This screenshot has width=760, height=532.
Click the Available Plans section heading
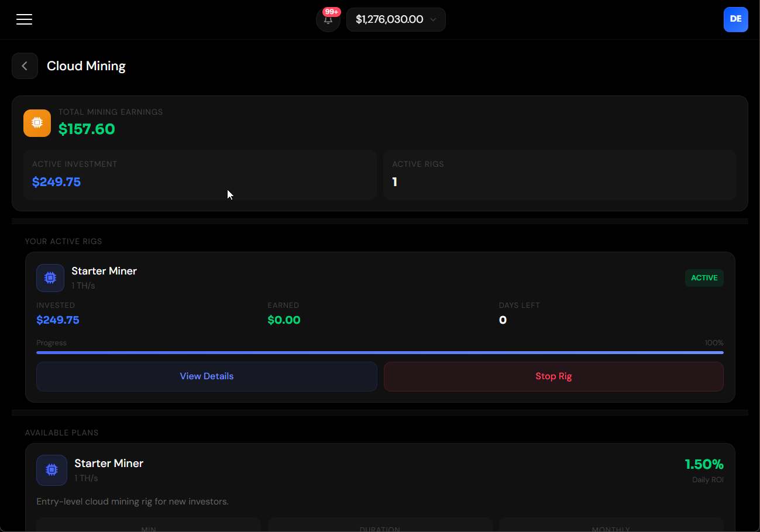coord(61,433)
